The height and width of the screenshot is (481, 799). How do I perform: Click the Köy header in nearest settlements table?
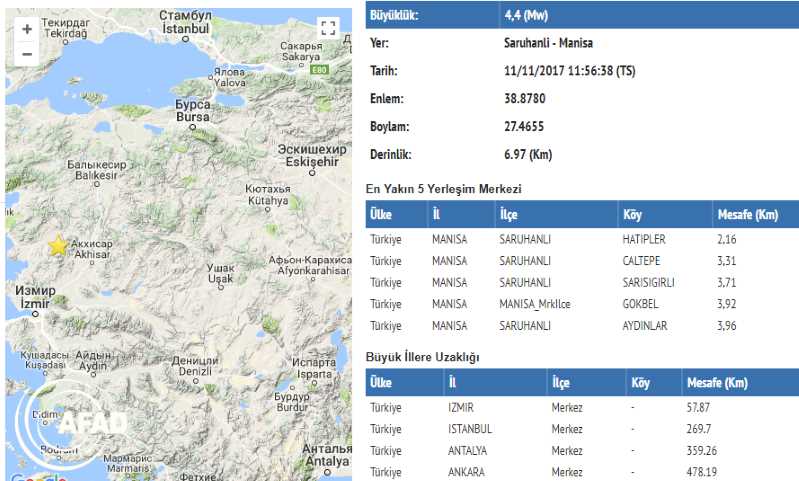[632, 215]
